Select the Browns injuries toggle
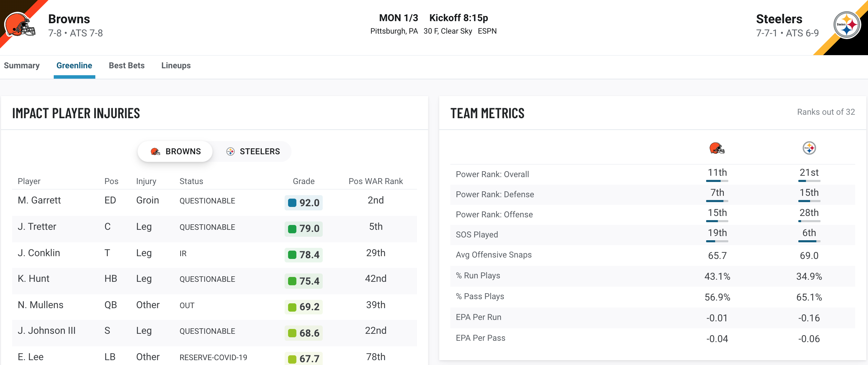The height and width of the screenshot is (365, 868). point(175,151)
